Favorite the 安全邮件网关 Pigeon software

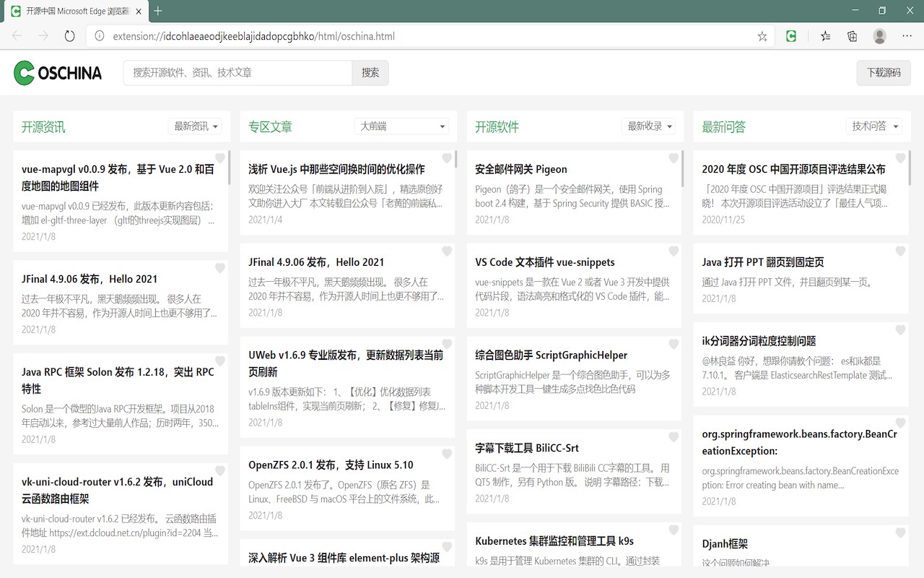pos(674,158)
